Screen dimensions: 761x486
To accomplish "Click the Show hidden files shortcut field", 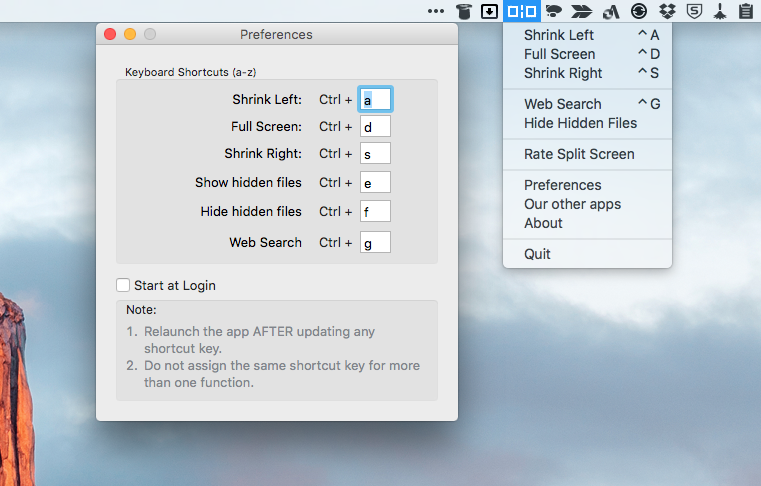I will 375,183.
